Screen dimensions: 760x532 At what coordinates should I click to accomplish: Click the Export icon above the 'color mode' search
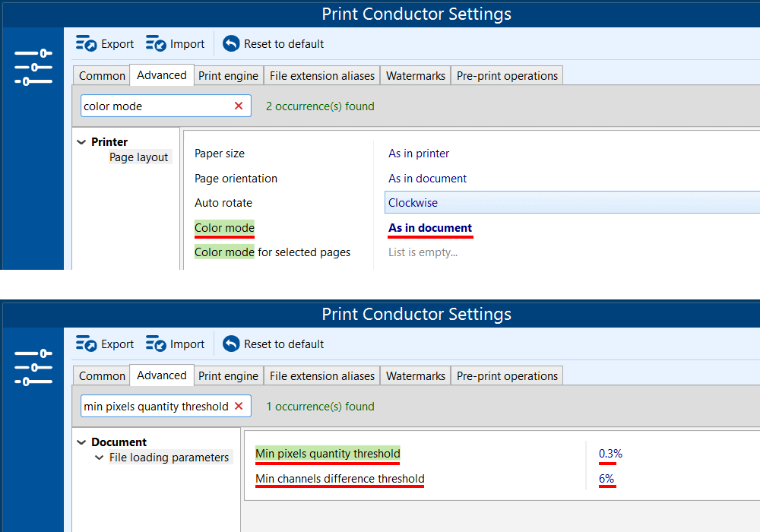click(87, 44)
